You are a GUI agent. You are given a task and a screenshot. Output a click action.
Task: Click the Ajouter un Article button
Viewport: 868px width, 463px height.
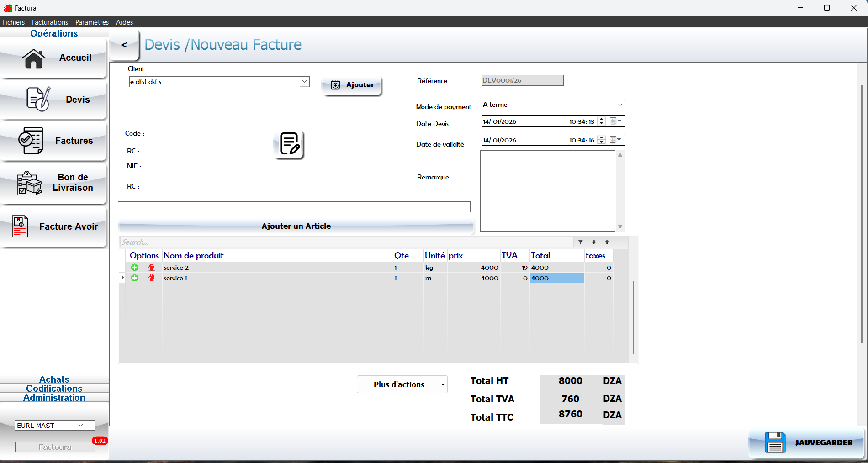coord(296,226)
